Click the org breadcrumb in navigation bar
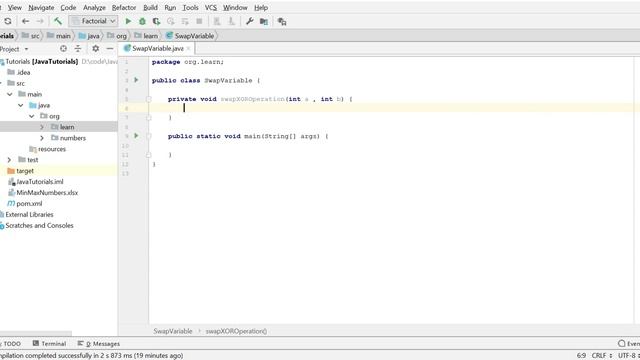This screenshot has height=360, width=640. [117, 36]
